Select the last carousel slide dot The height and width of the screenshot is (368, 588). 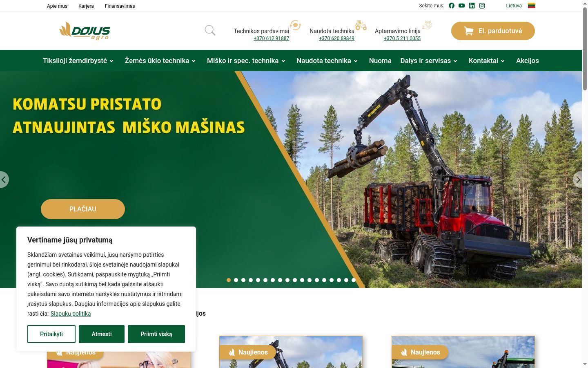coord(354,280)
